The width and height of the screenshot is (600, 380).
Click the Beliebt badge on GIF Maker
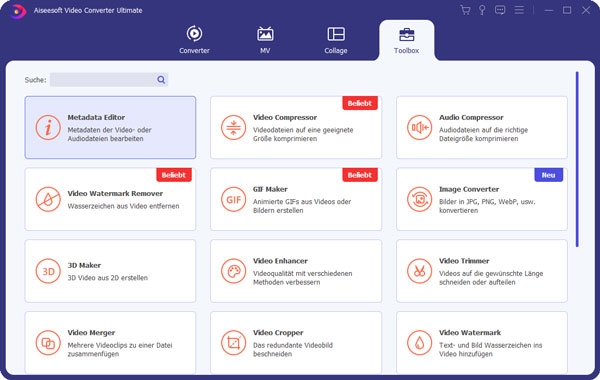point(360,175)
